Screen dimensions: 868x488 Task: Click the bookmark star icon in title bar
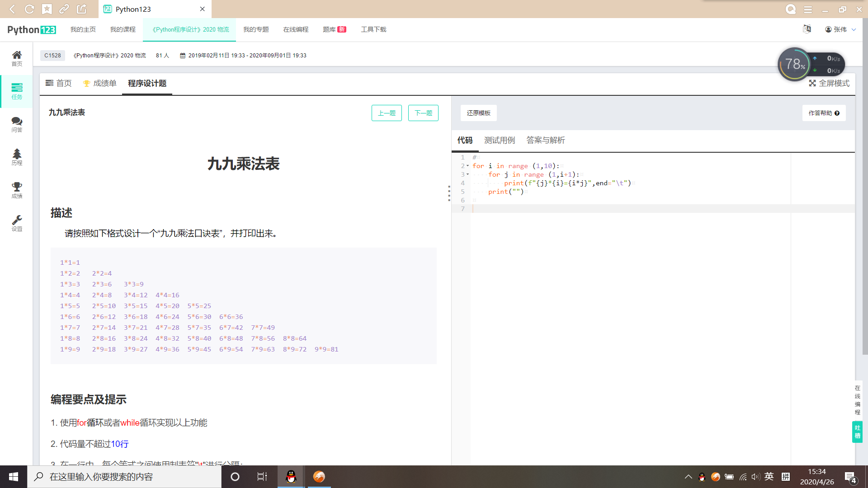pos(47,9)
